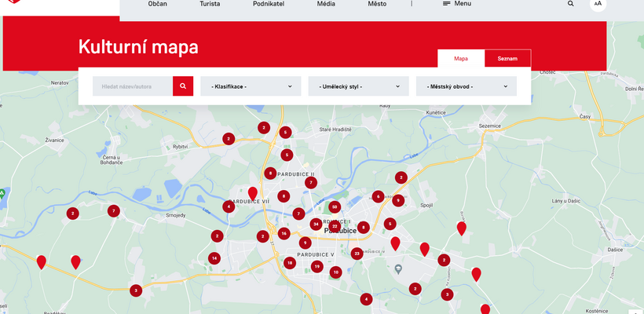The width and height of the screenshot is (644, 314).
Task: Click the Kulturní mapa heading
Action: 138,47
